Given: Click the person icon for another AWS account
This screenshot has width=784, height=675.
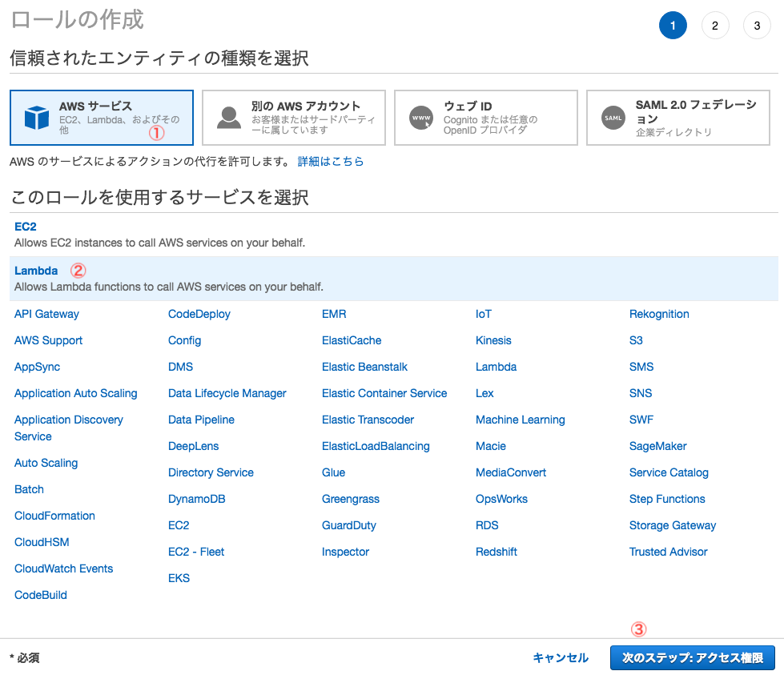Looking at the screenshot, I should (229, 118).
